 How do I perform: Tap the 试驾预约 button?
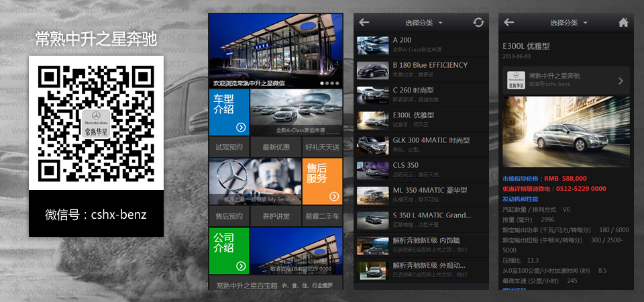tap(229, 147)
